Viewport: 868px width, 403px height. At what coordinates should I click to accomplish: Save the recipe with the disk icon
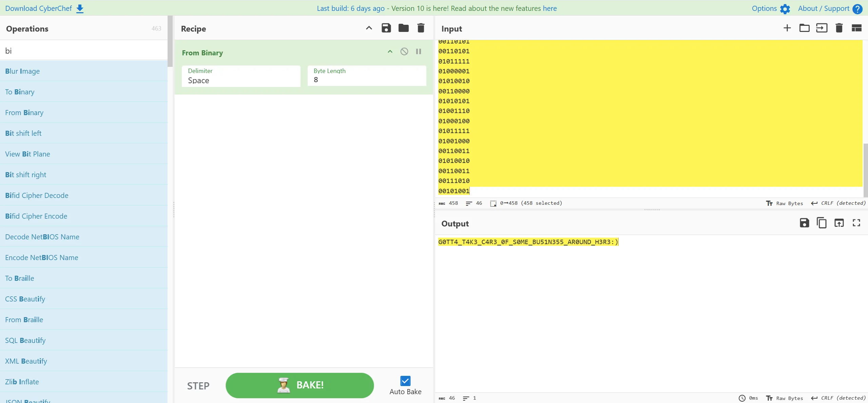(386, 28)
